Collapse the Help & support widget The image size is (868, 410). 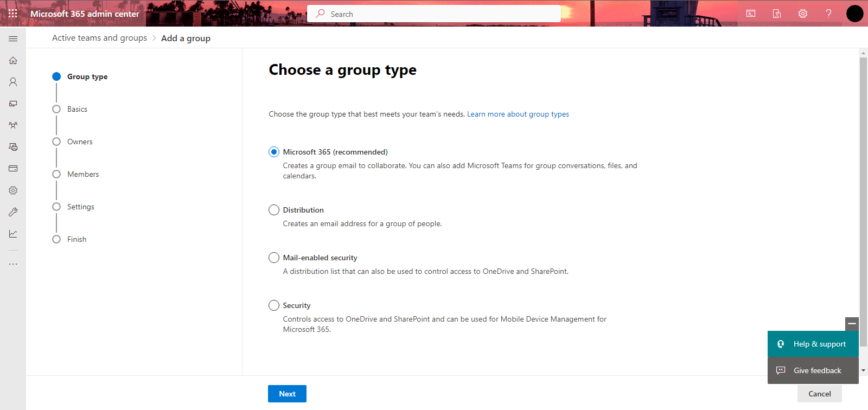click(x=852, y=324)
